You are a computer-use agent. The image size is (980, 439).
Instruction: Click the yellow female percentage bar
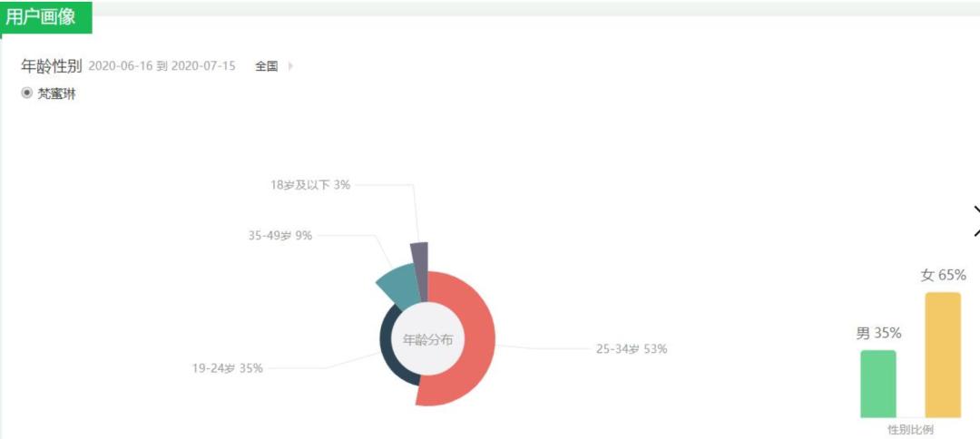[942, 355]
